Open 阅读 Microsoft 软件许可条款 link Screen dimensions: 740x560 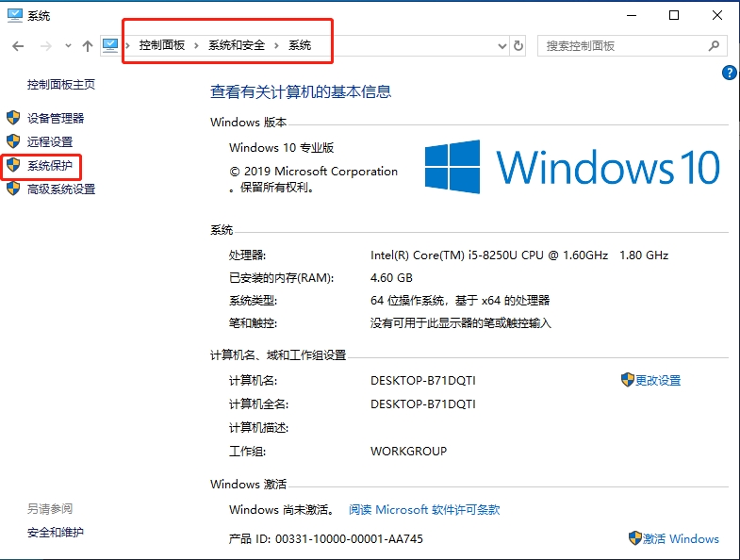424,509
